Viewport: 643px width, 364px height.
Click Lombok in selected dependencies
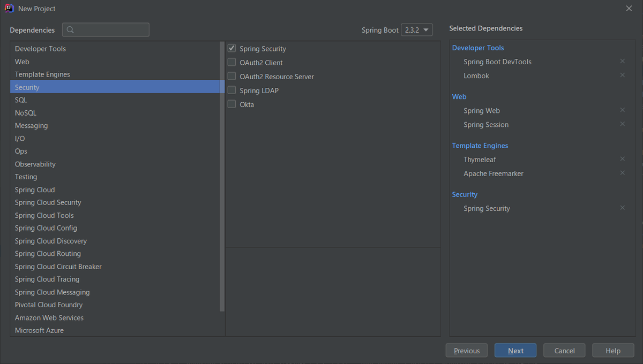476,75
